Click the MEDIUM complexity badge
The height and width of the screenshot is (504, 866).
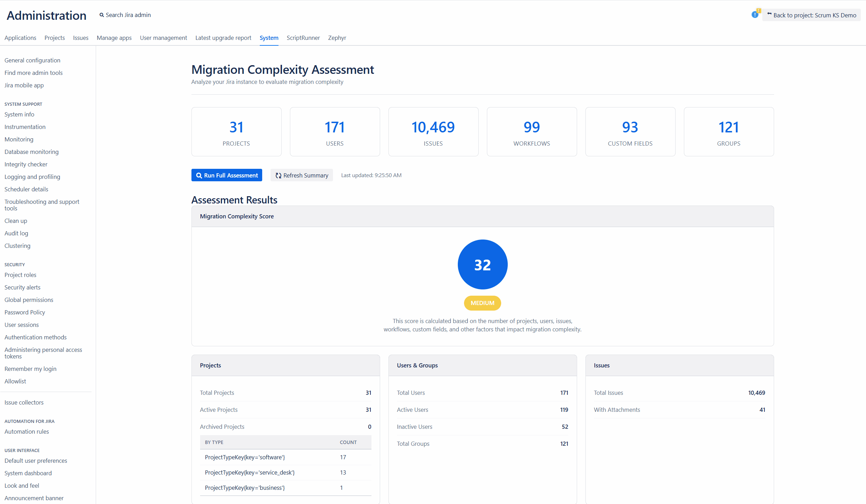(x=482, y=303)
